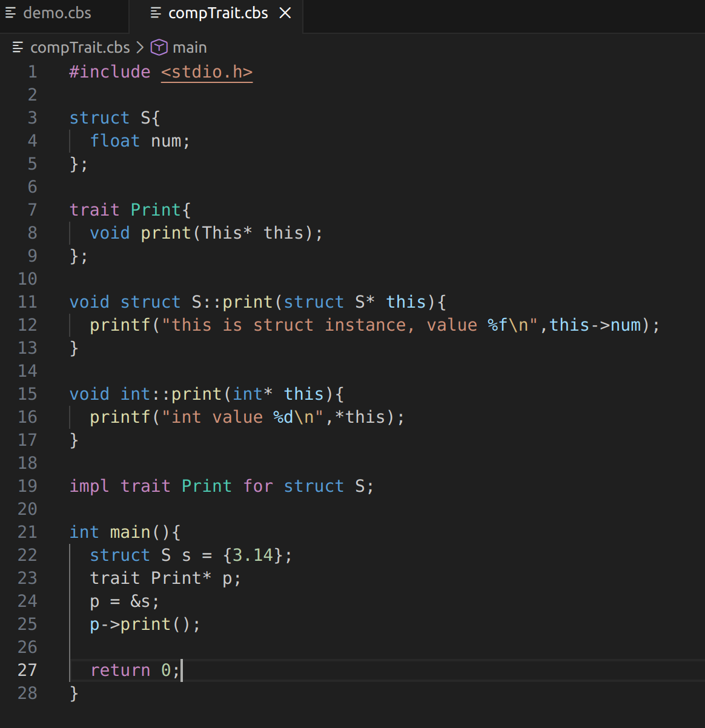Follow the underlined <stdio.h> include link

pyautogui.click(x=207, y=71)
